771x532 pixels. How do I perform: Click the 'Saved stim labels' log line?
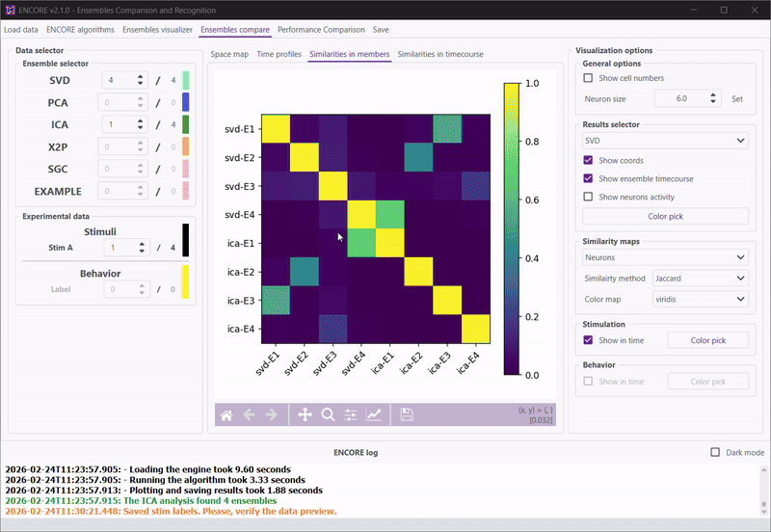[171, 512]
